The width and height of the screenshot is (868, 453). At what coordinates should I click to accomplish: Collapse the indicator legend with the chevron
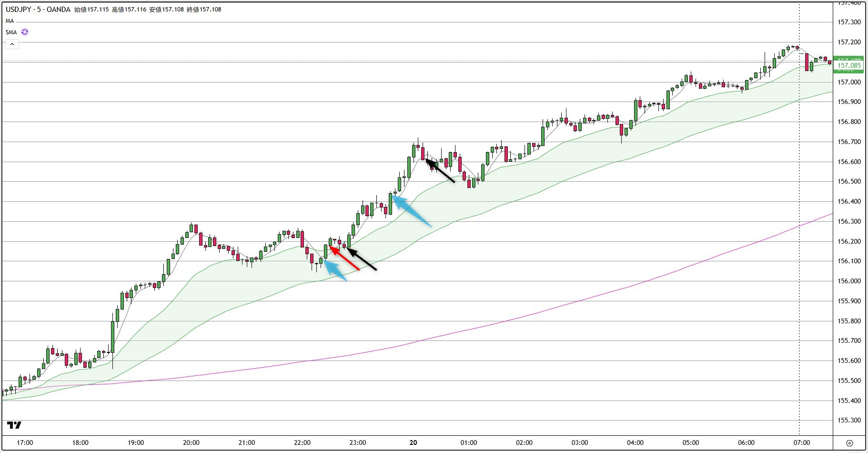[12, 44]
